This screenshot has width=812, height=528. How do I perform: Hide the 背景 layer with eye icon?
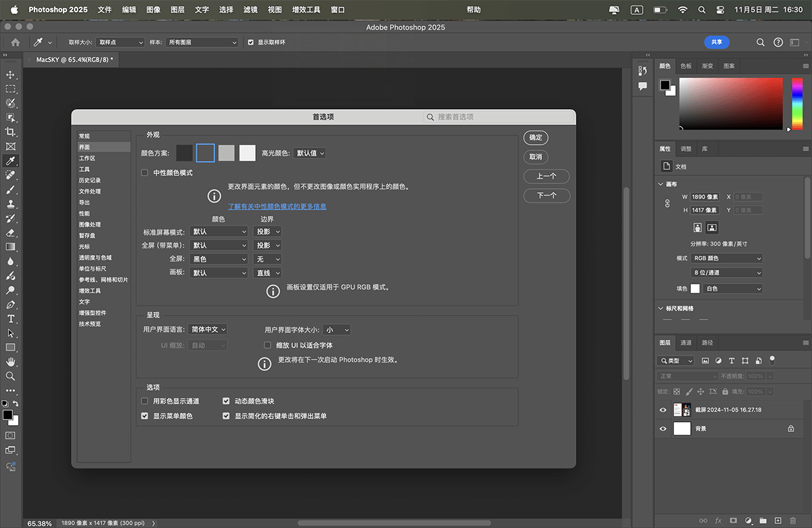tap(663, 428)
